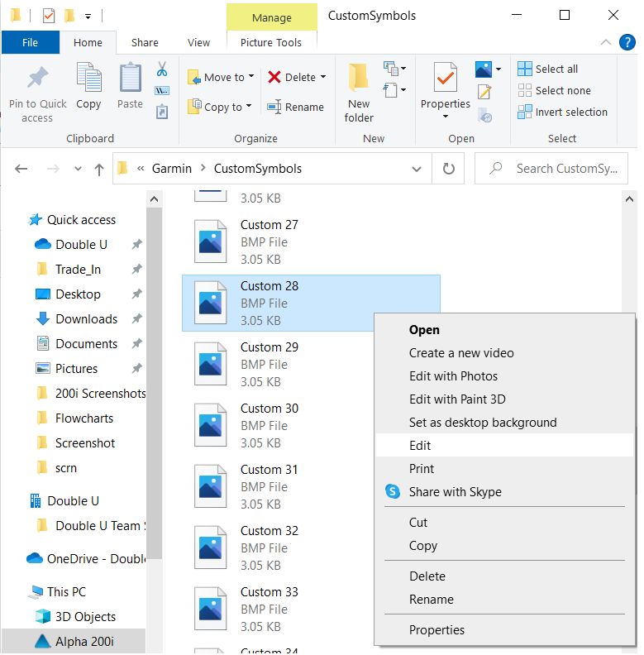Switch to the View ribbon tab
Screen dimensions: 644x655
pyautogui.click(x=199, y=43)
